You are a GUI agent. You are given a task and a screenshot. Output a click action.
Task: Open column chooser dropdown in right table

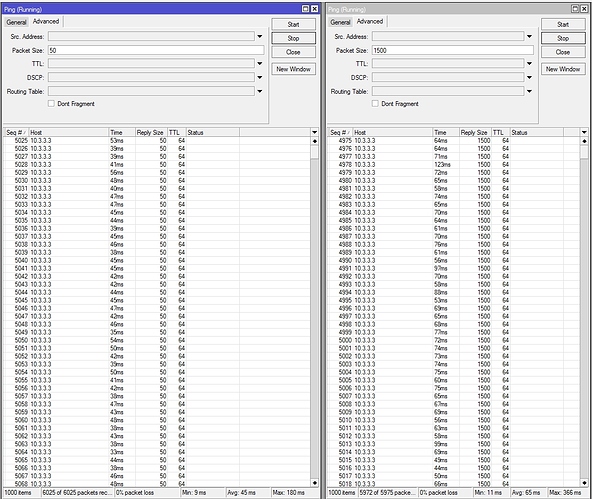coord(584,132)
